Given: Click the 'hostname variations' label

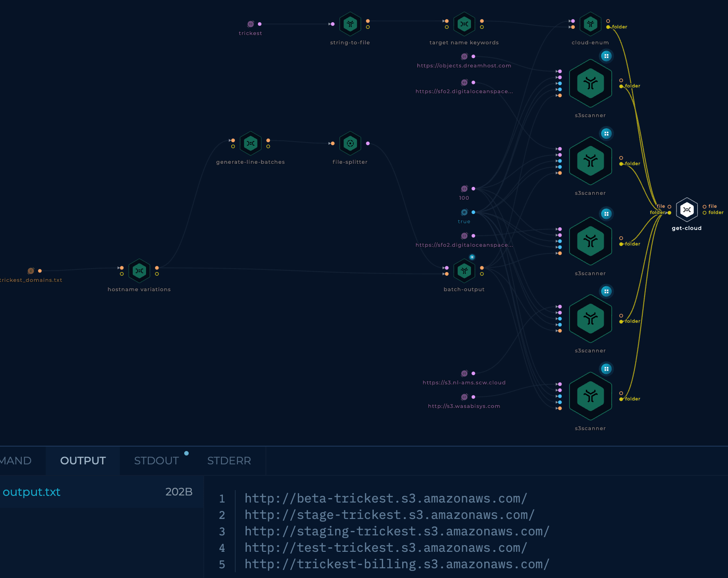Looking at the screenshot, I should pyautogui.click(x=139, y=289).
